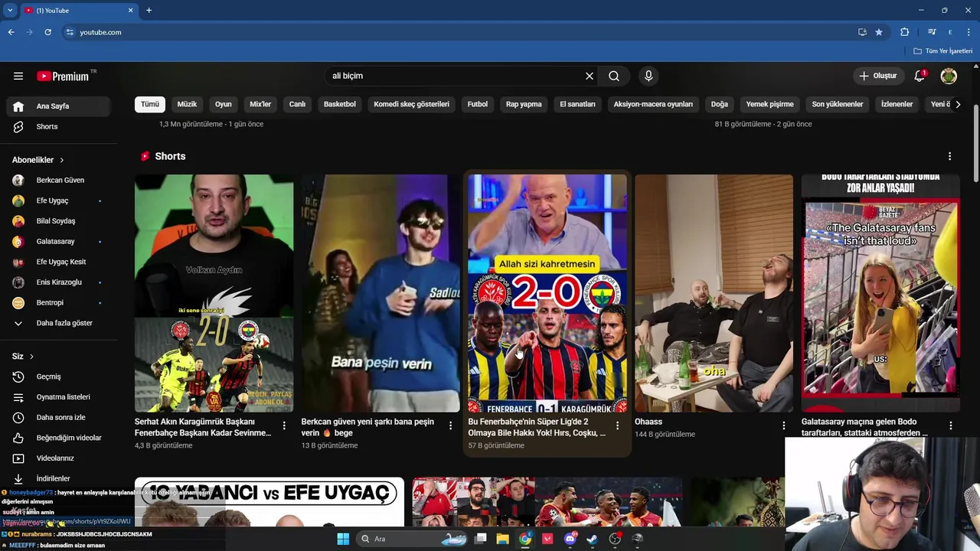Open the notifications bell
The height and width of the screenshot is (551, 980).
920,76
